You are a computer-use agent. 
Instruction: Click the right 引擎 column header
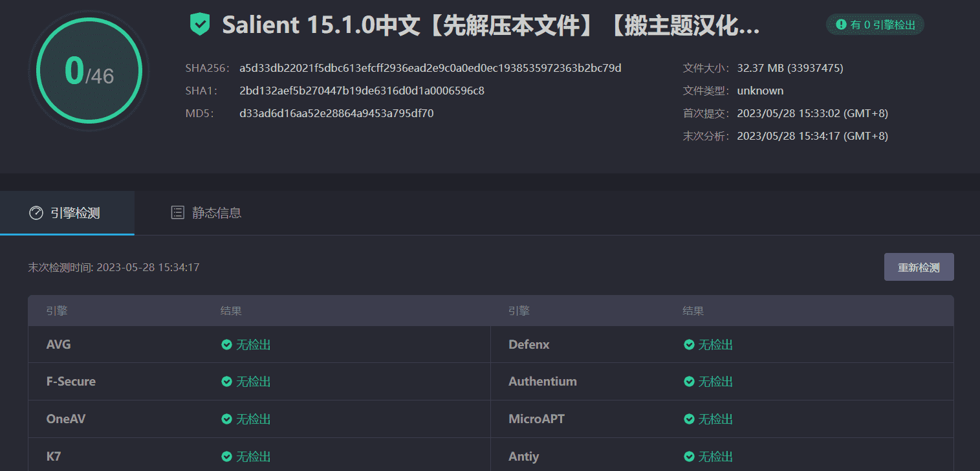point(519,311)
